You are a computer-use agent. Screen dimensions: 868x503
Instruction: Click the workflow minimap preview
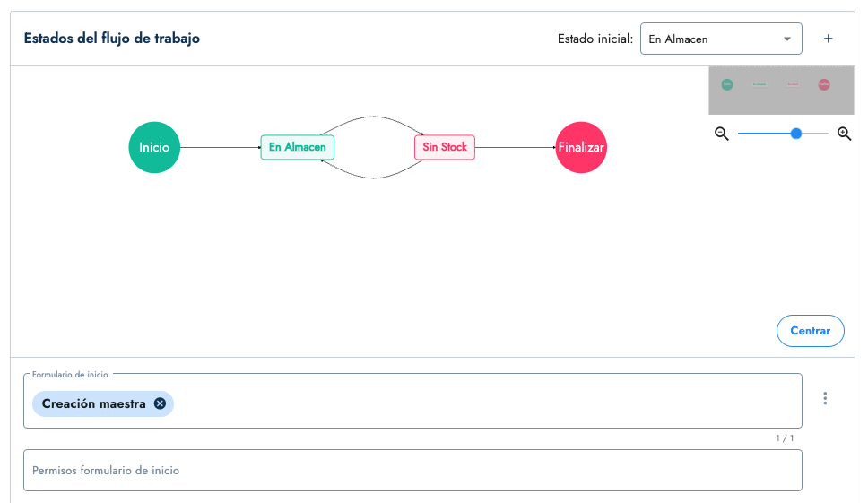[x=776, y=89]
